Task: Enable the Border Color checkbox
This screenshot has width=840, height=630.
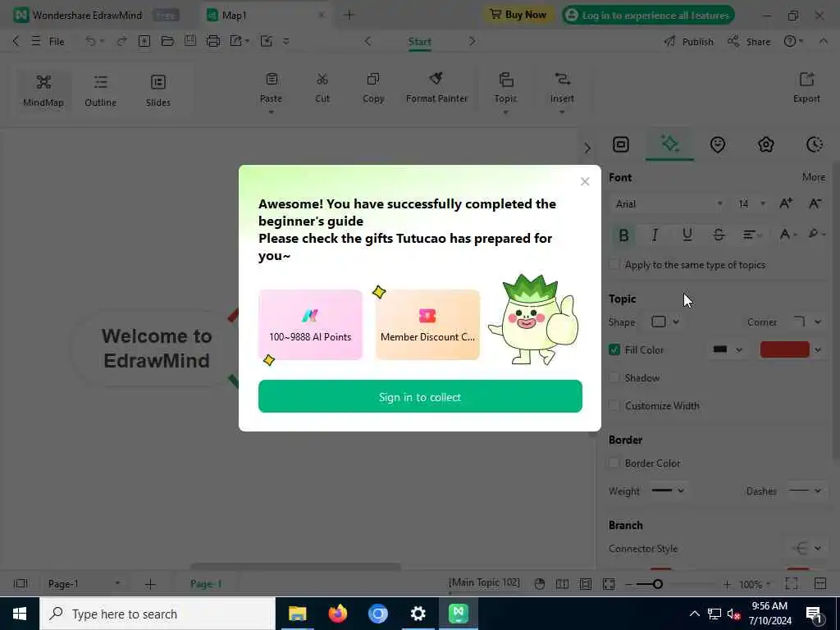Action: pyautogui.click(x=614, y=463)
